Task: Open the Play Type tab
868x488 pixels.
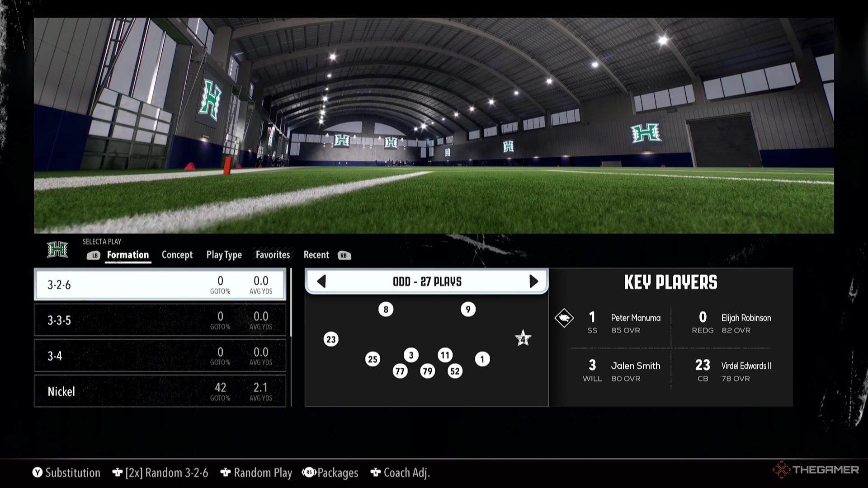Action: pos(224,255)
